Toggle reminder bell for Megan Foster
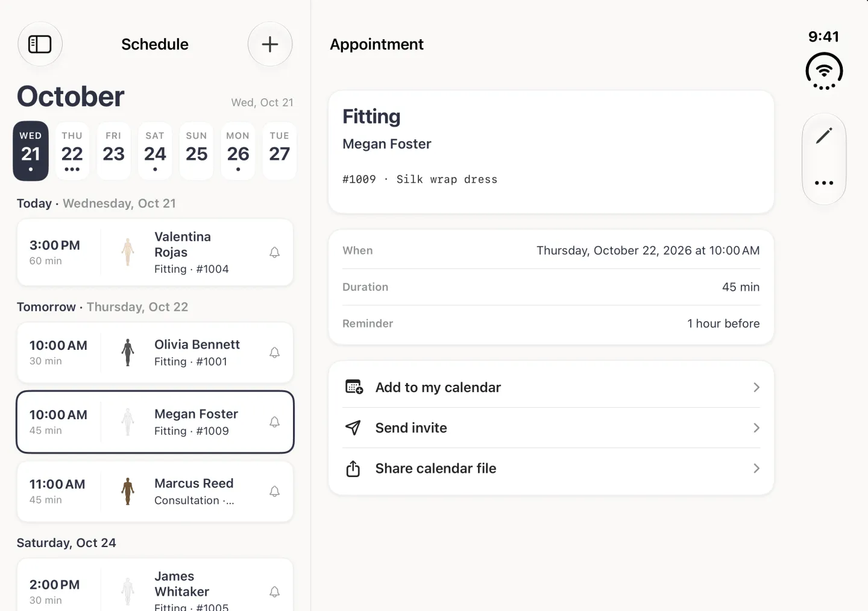Screen dimensions: 868x611 coord(274,422)
